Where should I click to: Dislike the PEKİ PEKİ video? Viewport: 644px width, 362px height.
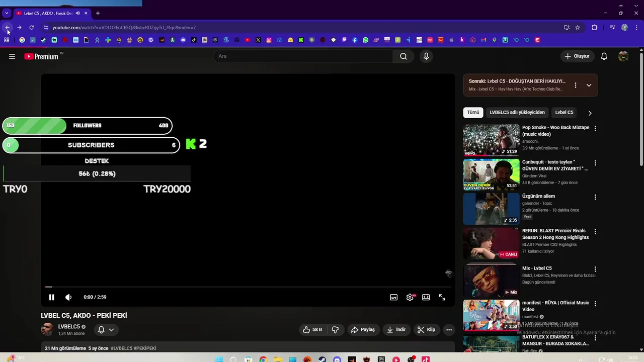(x=335, y=330)
